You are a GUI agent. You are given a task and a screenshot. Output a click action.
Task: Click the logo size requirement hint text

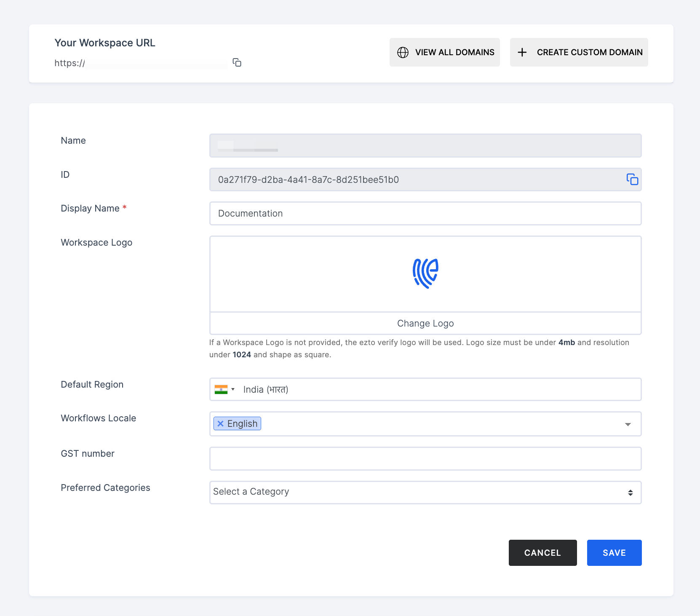click(x=419, y=348)
